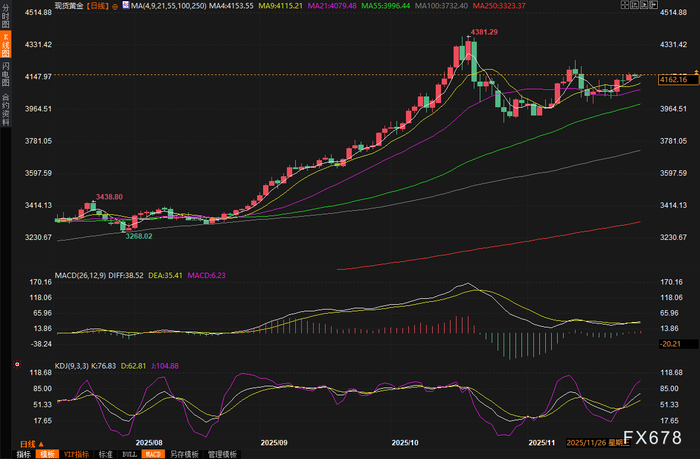This screenshot has width=700, height=459.
Task: Click the MA indicator settings icon
Action: tap(126, 5)
